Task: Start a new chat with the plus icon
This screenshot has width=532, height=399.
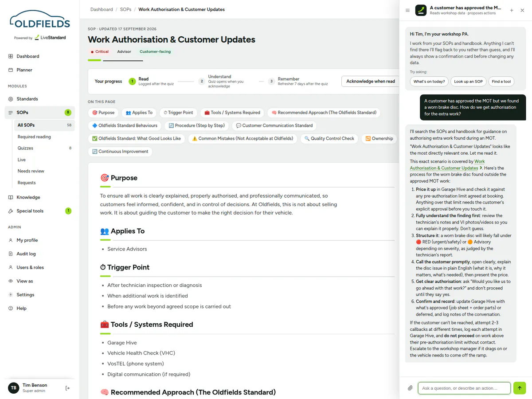Action: click(x=512, y=10)
